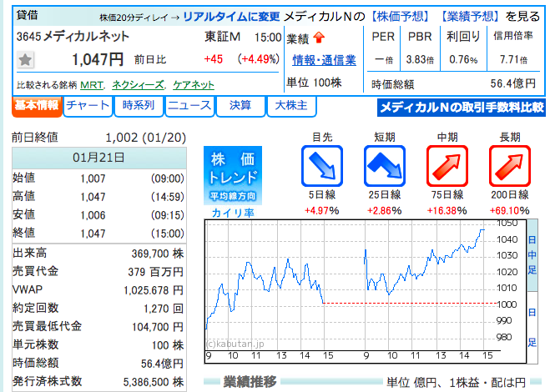Click the 約定回数 1,270 回 value
Viewport: 550px width, 392px height.
pos(164,309)
